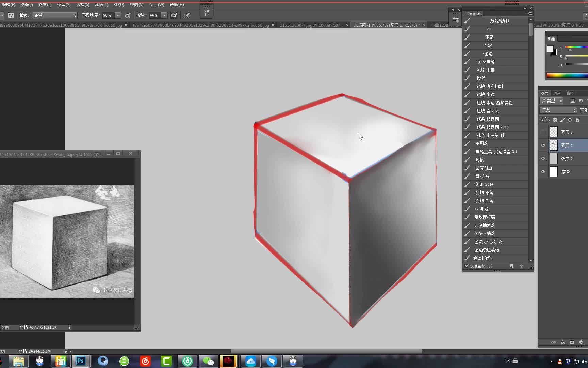Add a layer style fx icon
Screen dimensions: 588x368
coord(563,342)
